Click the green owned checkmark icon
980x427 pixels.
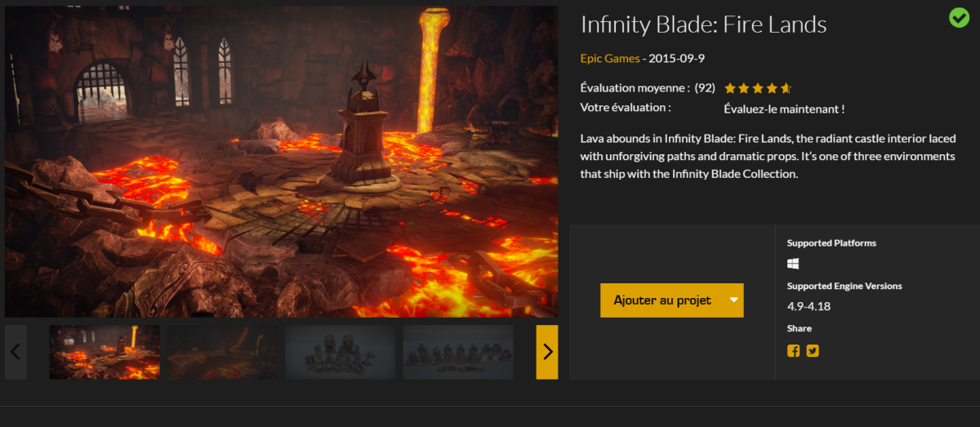tap(959, 17)
